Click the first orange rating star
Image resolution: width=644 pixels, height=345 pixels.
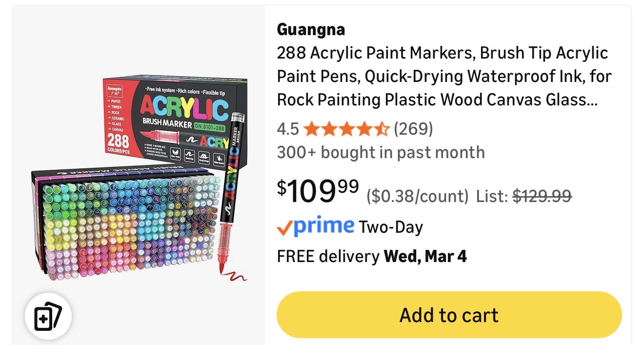coord(311,129)
